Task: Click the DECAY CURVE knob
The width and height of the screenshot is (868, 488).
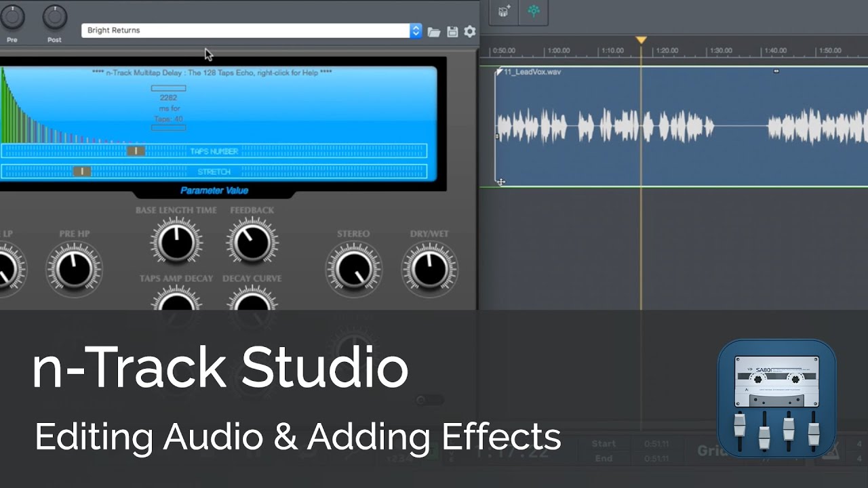Action: [252, 298]
